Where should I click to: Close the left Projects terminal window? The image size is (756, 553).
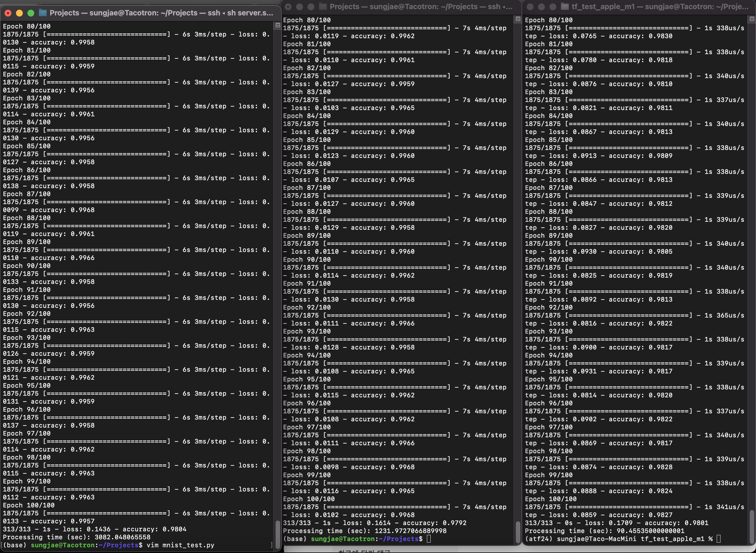pyautogui.click(x=8, y=13)
